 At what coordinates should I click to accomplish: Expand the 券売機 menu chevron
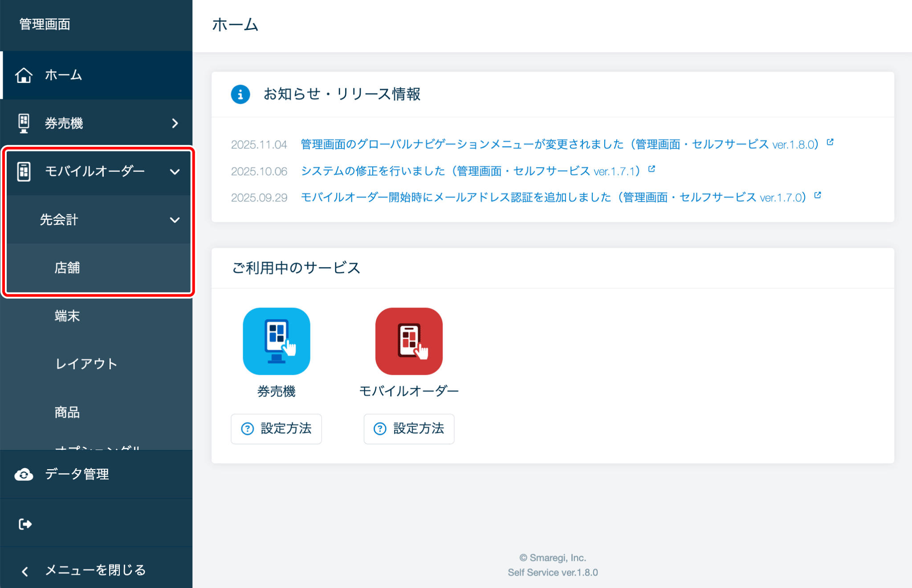[175, 123]
